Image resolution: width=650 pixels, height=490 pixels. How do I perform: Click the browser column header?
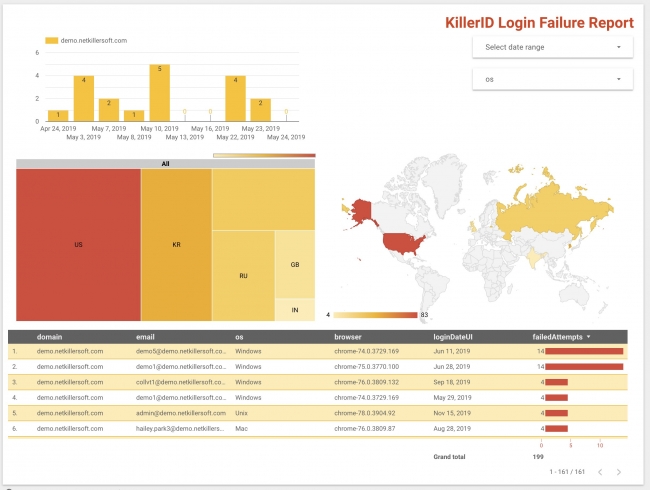click(x=348, y=337)
